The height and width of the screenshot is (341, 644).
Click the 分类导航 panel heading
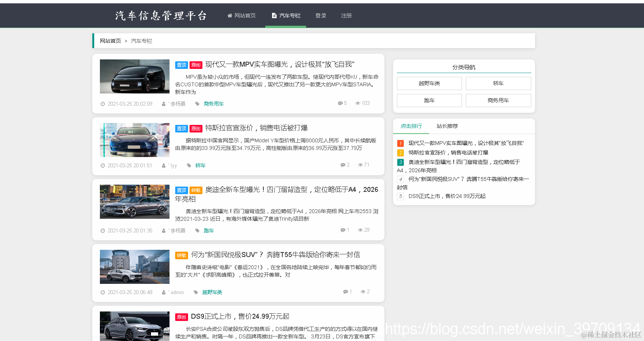tap(464, 67)
